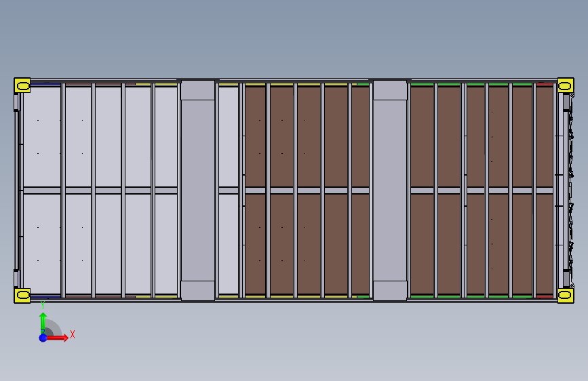
Task: Click the red X axis arrow of triad
Action: [x=56, y=338]
